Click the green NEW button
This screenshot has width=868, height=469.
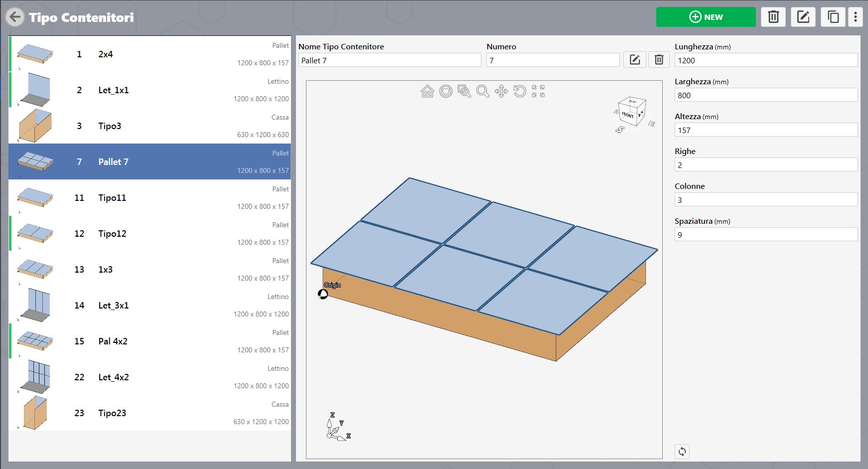click(x=706, y=17)
